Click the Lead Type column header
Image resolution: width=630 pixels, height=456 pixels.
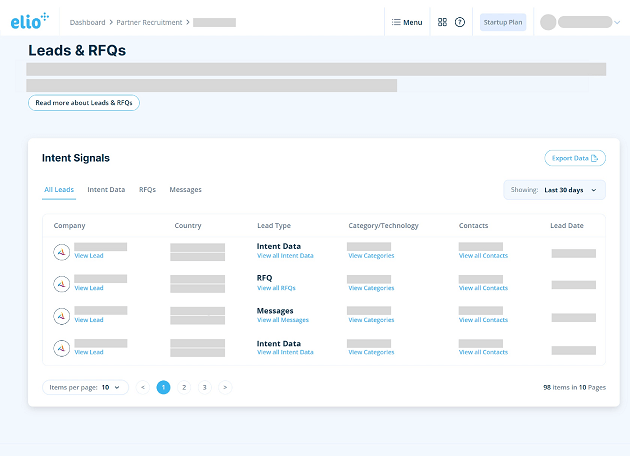(274, 226)
